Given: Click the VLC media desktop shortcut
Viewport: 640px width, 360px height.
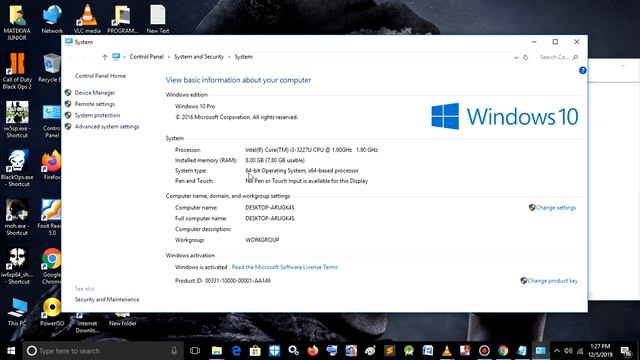Looking at the screenshot, I should [x=87, y=19].
